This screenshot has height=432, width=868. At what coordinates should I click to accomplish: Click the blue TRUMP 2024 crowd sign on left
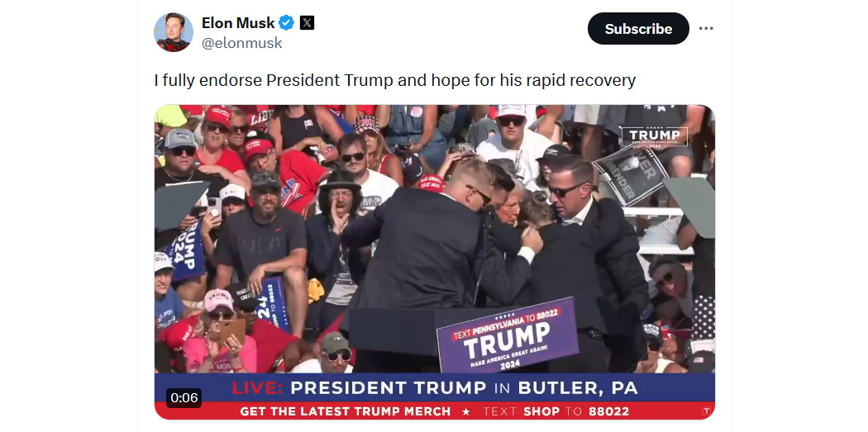(184, 252)
